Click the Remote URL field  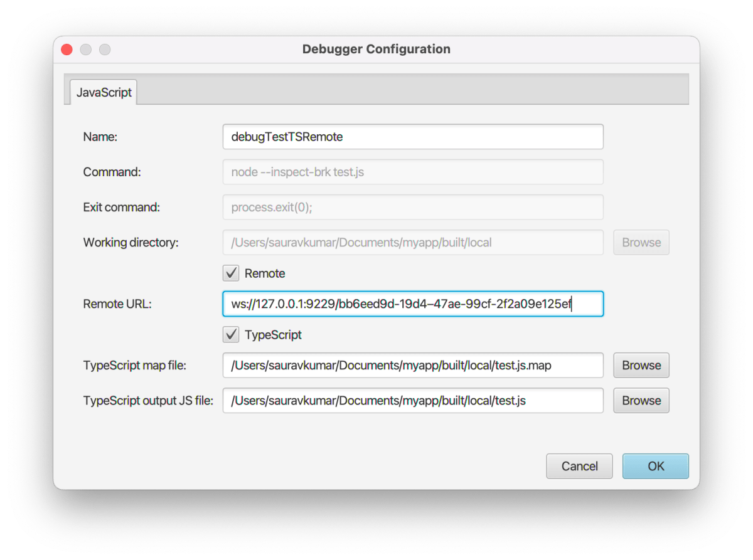coord(413,304)
